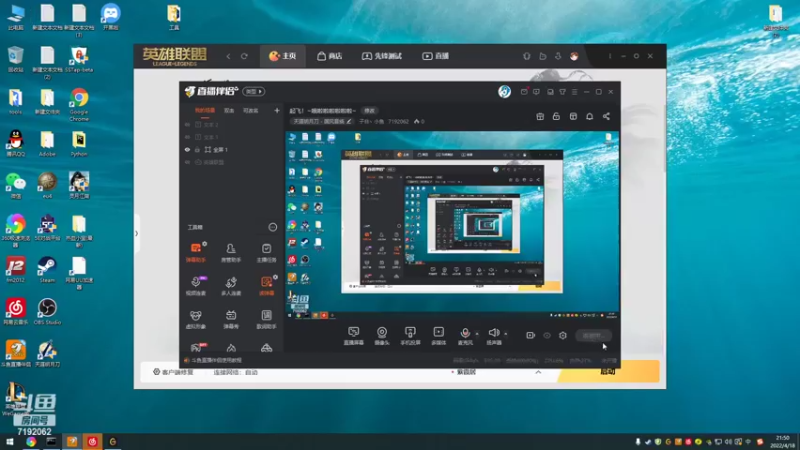800x450 pixels.
Task: Open the streaming tutorial link in status bar
Action: coord(213,360)
